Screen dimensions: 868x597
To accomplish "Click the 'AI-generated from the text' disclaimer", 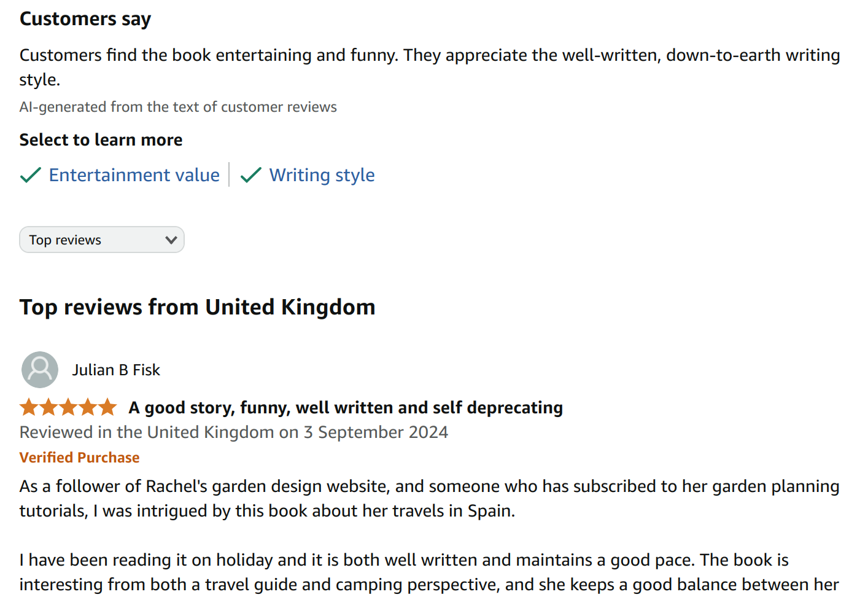I will [x=178, y=107].
